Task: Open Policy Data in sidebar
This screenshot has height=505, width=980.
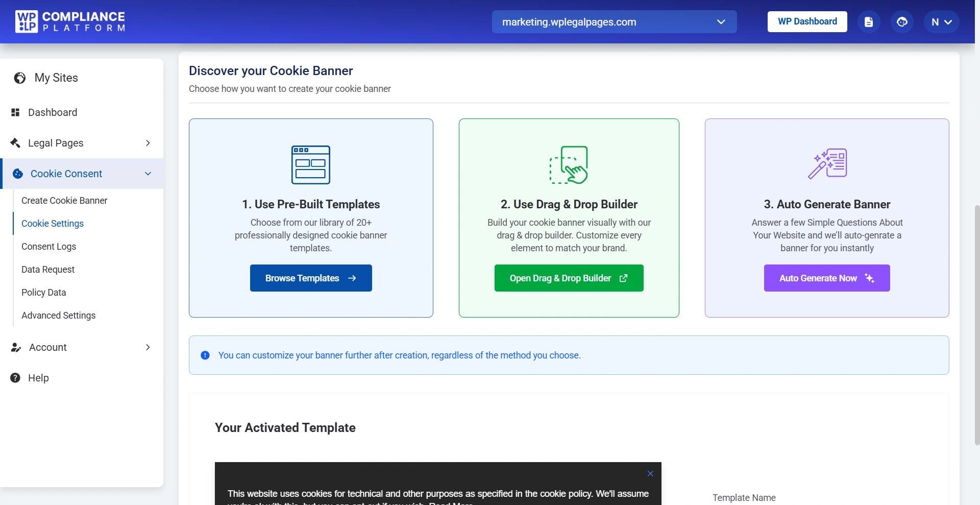Action: click(44, 293)
